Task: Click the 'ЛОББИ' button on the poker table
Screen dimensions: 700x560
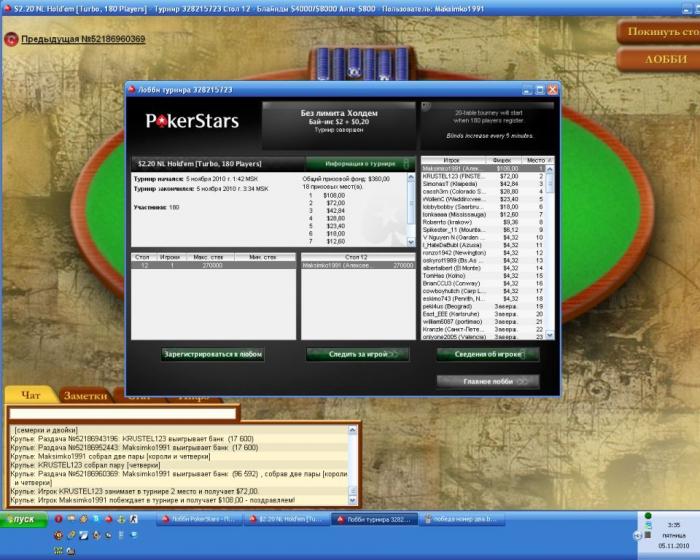Action: pos(659,59)
